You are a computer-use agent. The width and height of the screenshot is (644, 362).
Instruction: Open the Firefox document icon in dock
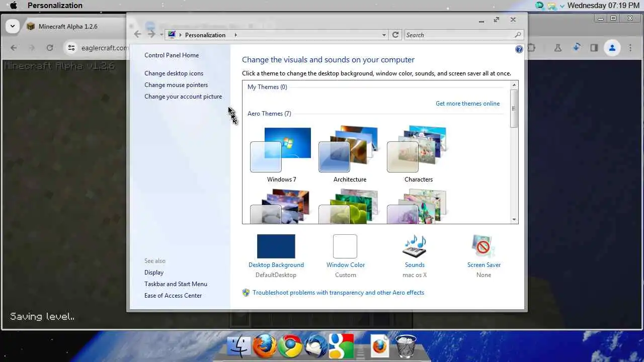[x=380, y=346]
